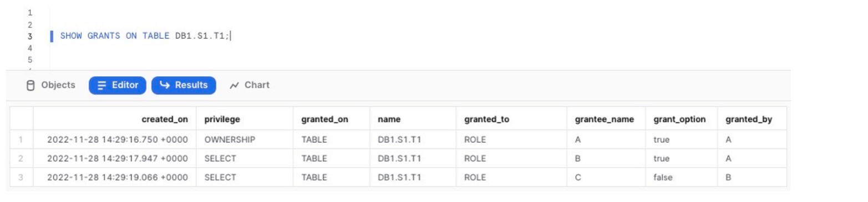Screen dimensions: 868x202
Task: Sort by created_on column header
Action: point(165,119)
